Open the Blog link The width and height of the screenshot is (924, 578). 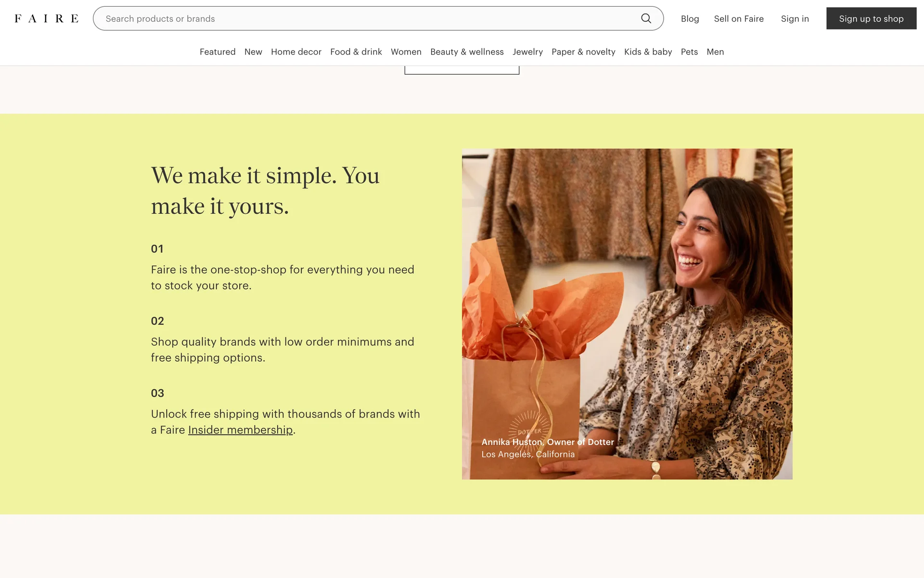(690, 19)
